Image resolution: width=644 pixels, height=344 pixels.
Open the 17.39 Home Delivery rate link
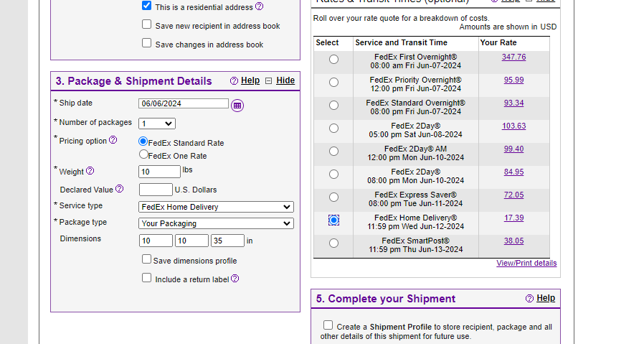[x=513, y=218]
